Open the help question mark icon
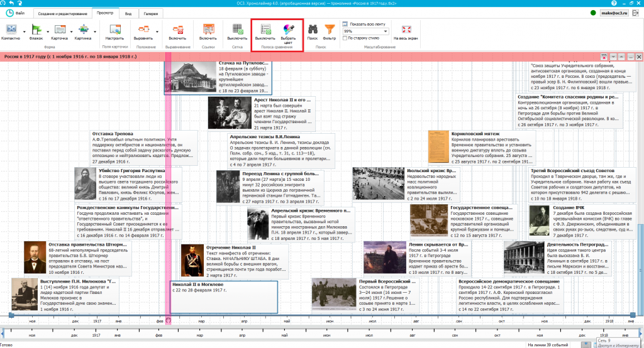 pyautogui.click(x=614, y=3)
